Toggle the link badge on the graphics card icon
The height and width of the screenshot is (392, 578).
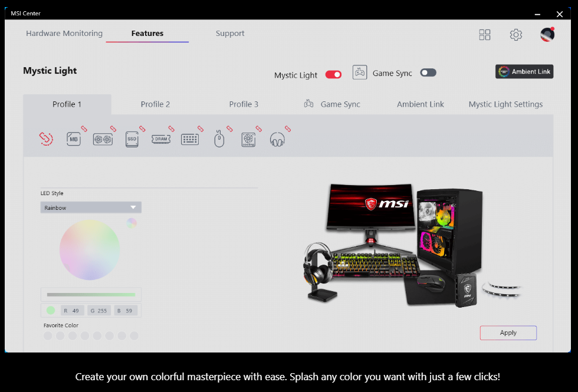click(x=113, y=129)
